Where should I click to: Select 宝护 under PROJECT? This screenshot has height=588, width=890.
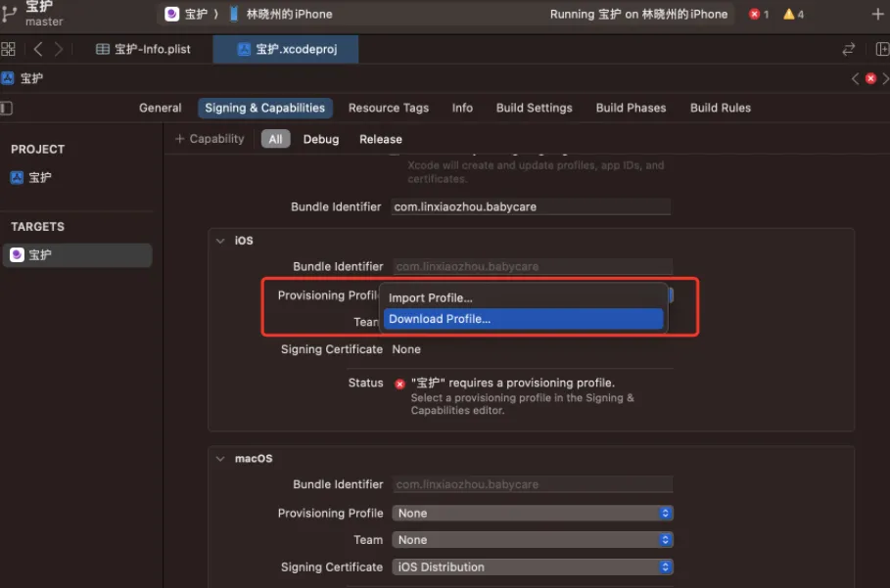[31, 177]
